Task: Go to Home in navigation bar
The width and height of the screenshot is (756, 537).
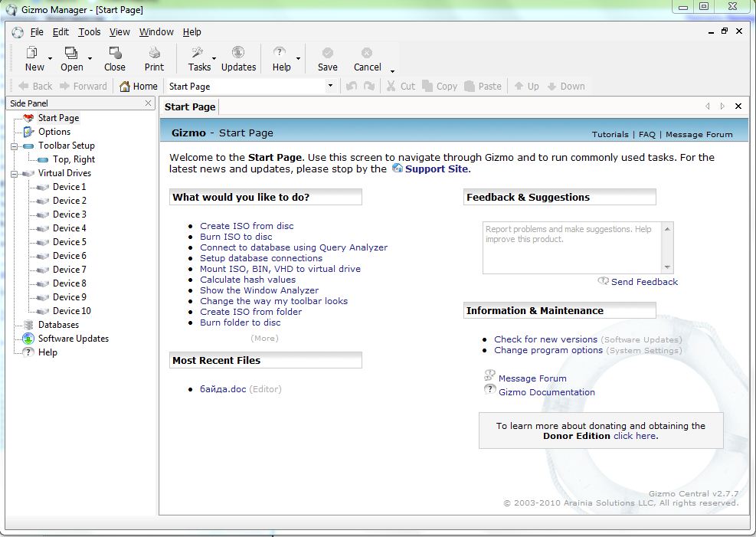Action: (139, 87)
